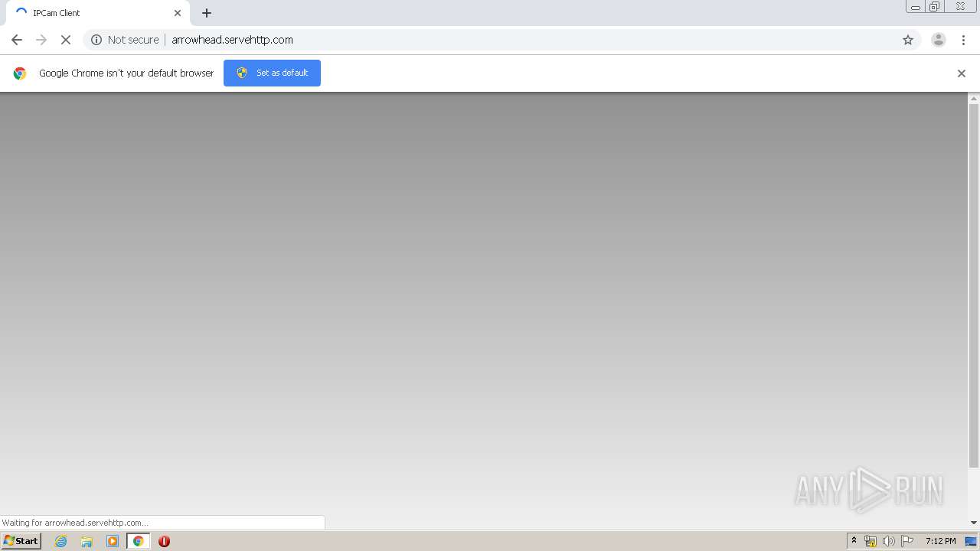Click the Chrome logo in the notification bar
Screen dimensions: 980x551
click(20, 73)
